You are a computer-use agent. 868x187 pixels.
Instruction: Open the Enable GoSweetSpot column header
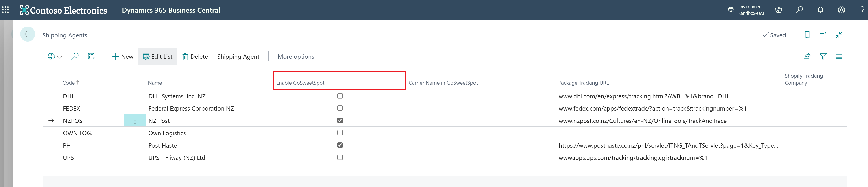click(300, 83)
